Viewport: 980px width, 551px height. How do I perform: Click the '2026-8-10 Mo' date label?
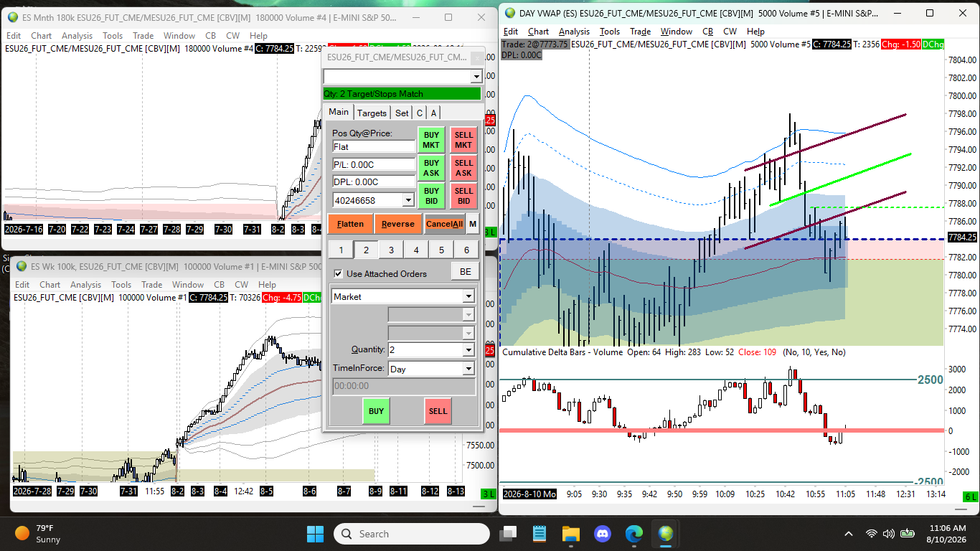(530, 494)
